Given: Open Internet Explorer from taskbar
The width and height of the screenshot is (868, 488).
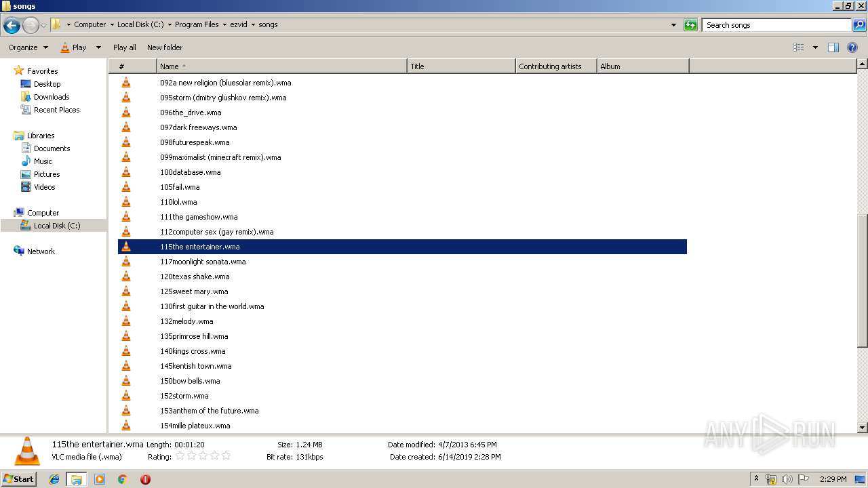Looking at the screenshot, I should (x=54, y=479).
